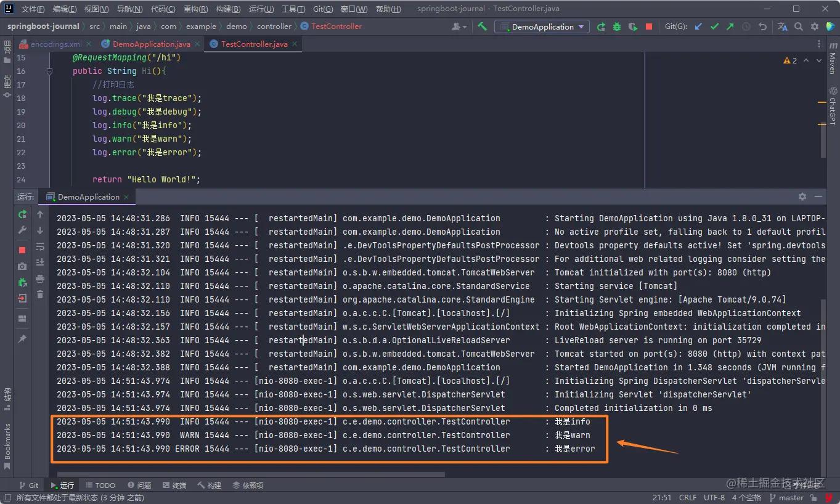Stop the running DemoApplication from top toolbar

click(x=649, y=26)
